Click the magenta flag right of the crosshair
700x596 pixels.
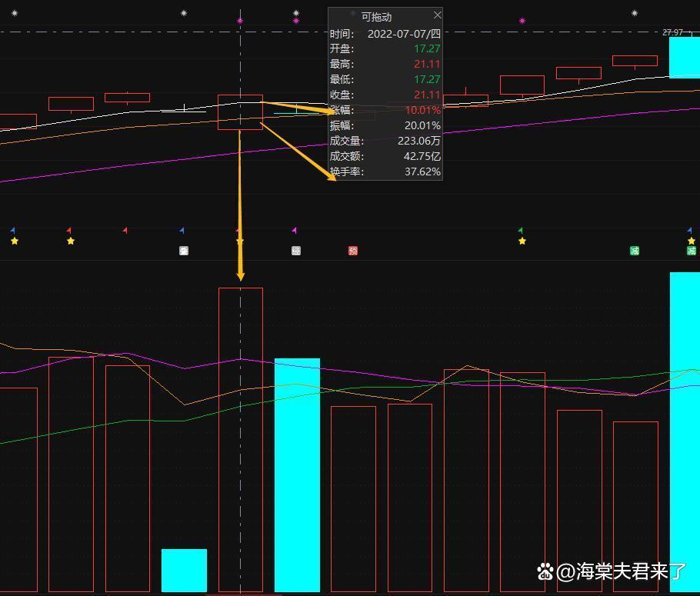[x=295, y=230]
